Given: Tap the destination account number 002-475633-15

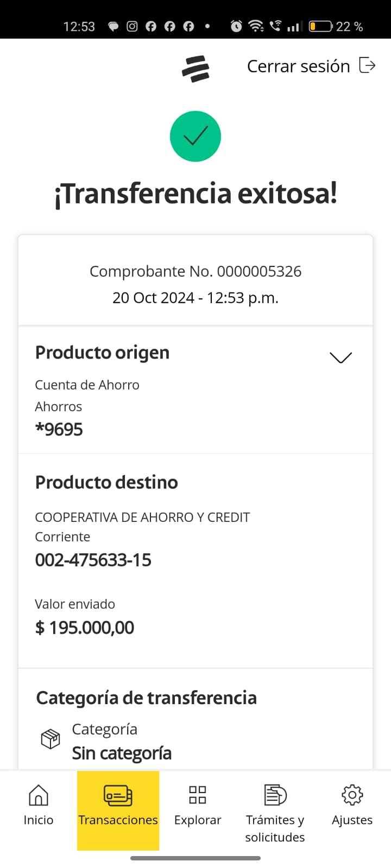Looking at the screenshot, I should (93, 560).
